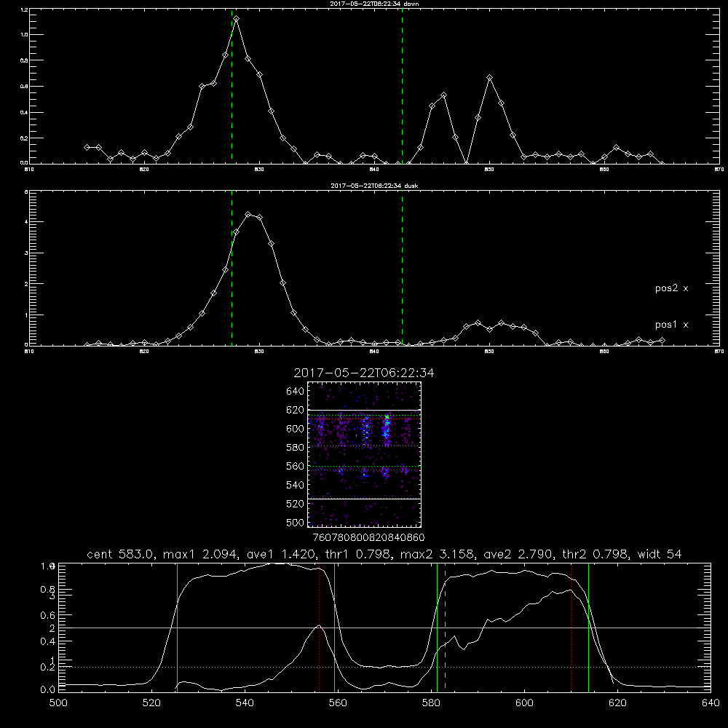Image resolution: width=728 pixels, height=728 pixels.
Task: Click the 'pos1 x' label
Action: click(x=671, y=325)
